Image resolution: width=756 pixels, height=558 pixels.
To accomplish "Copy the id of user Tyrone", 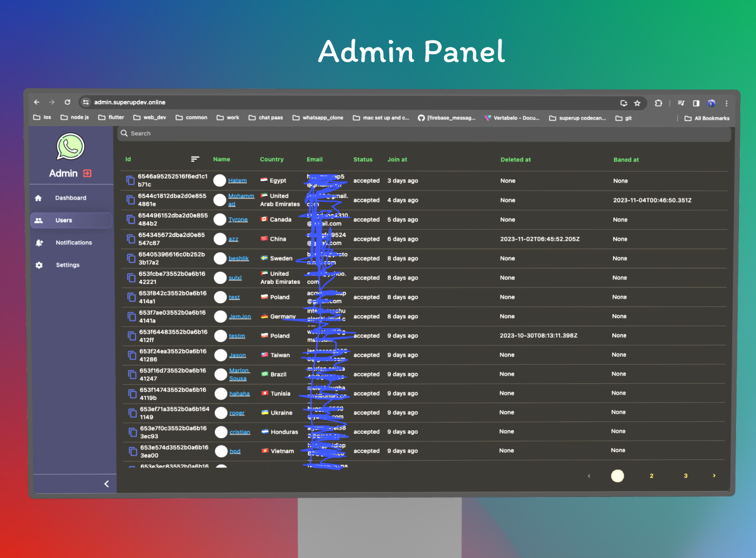I will click(131, 219).
